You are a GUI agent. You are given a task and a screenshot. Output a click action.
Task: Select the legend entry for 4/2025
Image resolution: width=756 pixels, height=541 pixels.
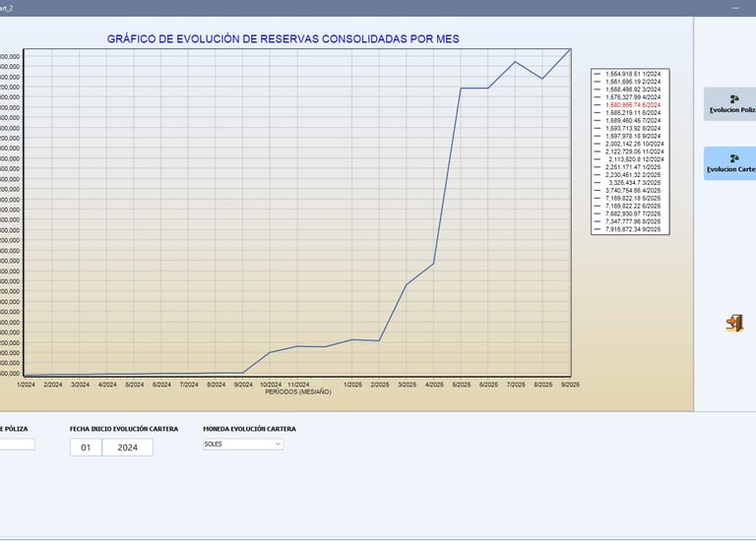(x=628, y=190)
